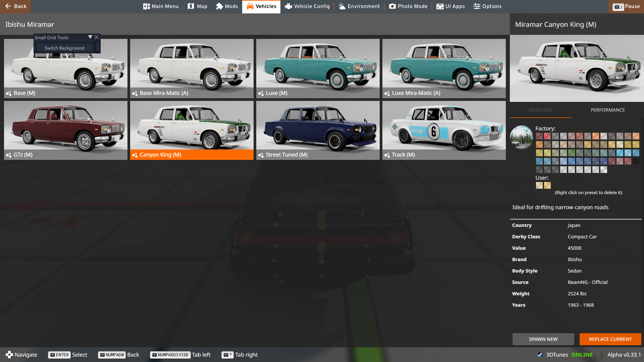Click the engine Vehicle Config icon

pyautogui.click(x=288, y=6)
